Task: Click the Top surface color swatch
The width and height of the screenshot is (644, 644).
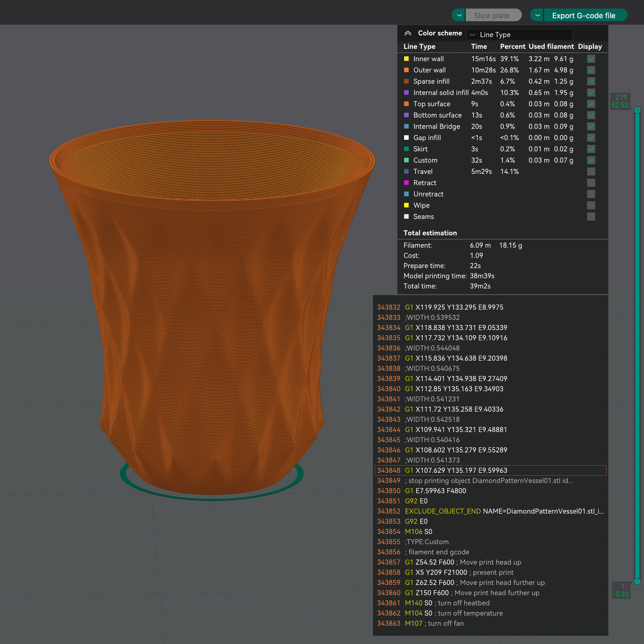Action: [x=406, y=104]
